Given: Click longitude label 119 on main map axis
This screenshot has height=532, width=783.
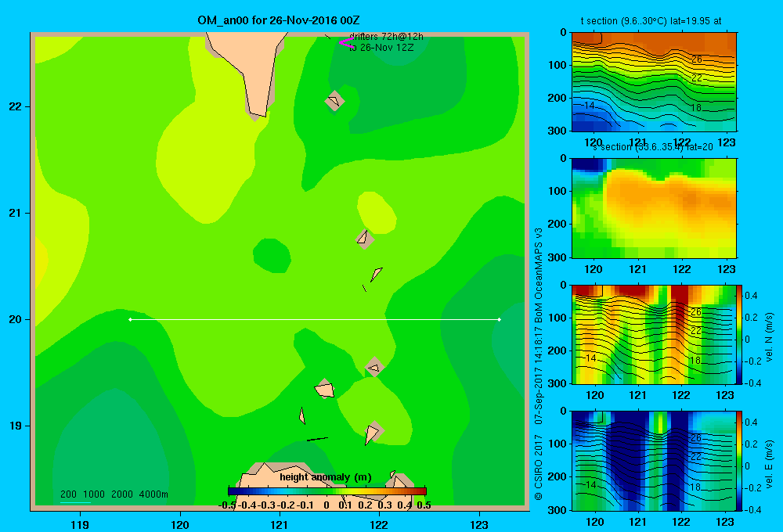Looking at the screenshot, I should click(x=80, y=524).
